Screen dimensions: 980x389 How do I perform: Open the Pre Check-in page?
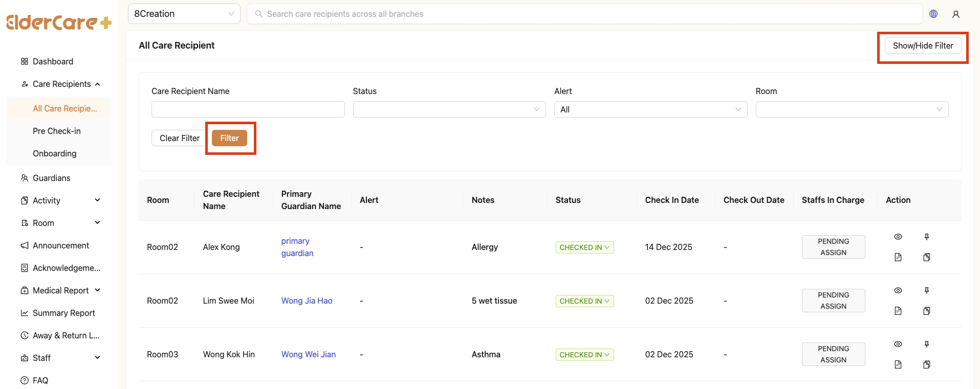pos(57,131)
